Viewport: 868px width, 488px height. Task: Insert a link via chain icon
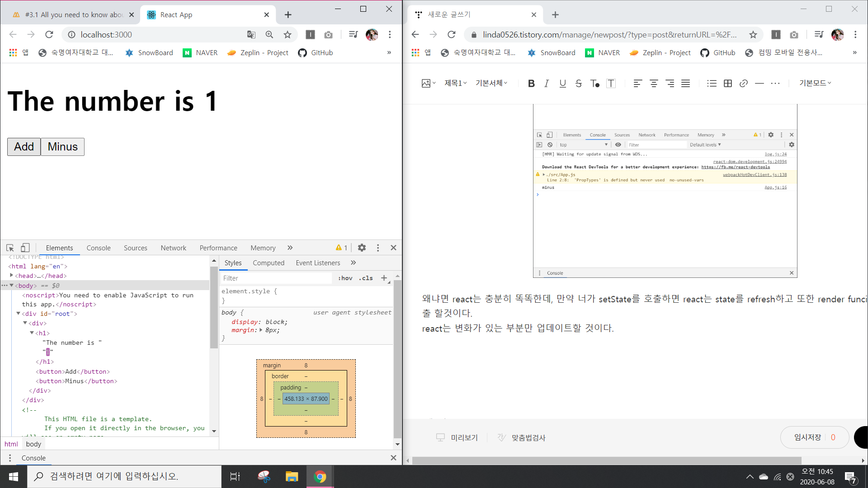pyautogui.click(x=744, y=83)
